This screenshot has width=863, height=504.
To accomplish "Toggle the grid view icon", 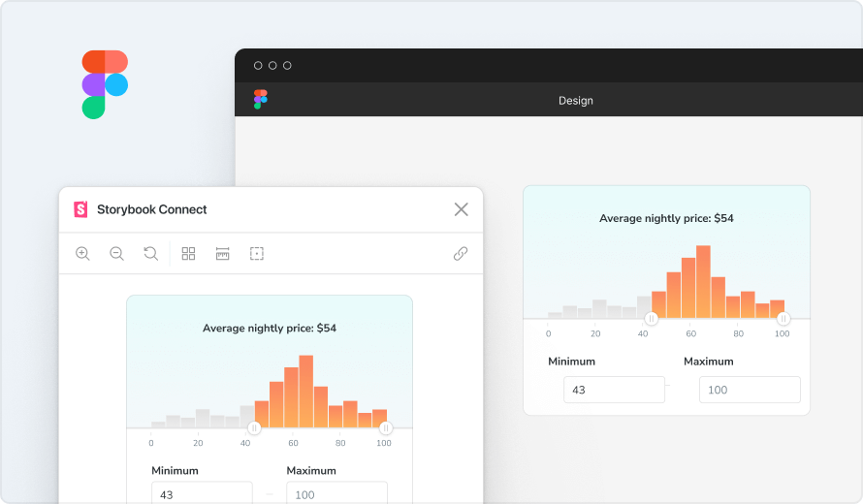I will pos(188,254).
